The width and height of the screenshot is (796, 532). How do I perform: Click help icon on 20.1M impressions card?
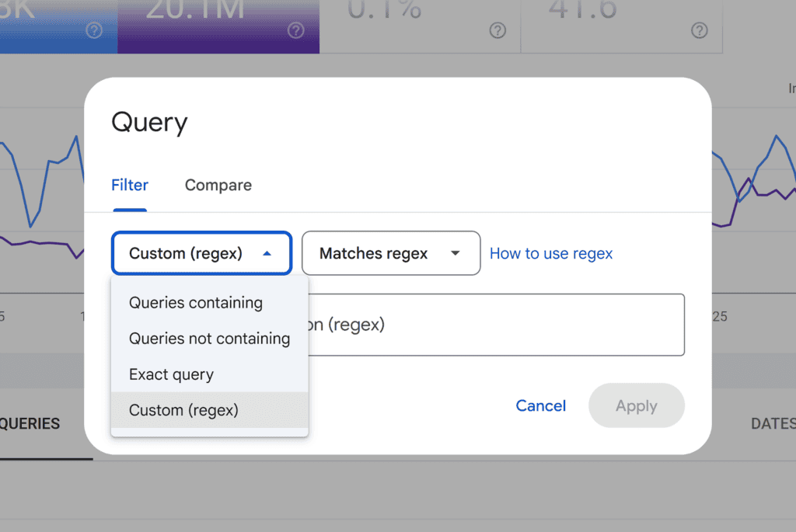pyautogui.click(x=295, y=30)
